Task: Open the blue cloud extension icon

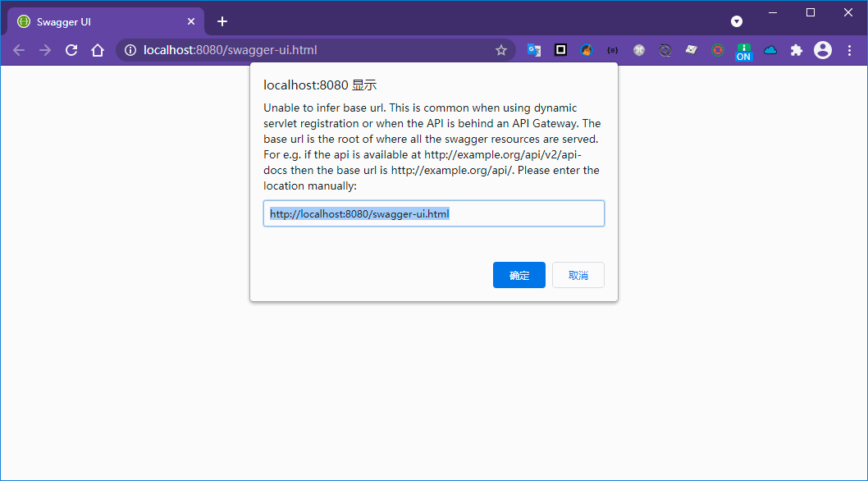Action: click(x=770, y=50)
